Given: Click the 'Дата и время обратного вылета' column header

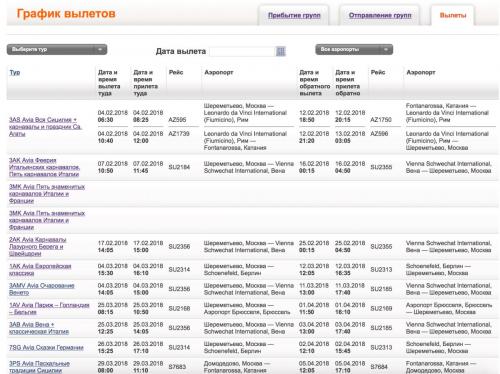Looking at the screenshot, I should point(315,83).
